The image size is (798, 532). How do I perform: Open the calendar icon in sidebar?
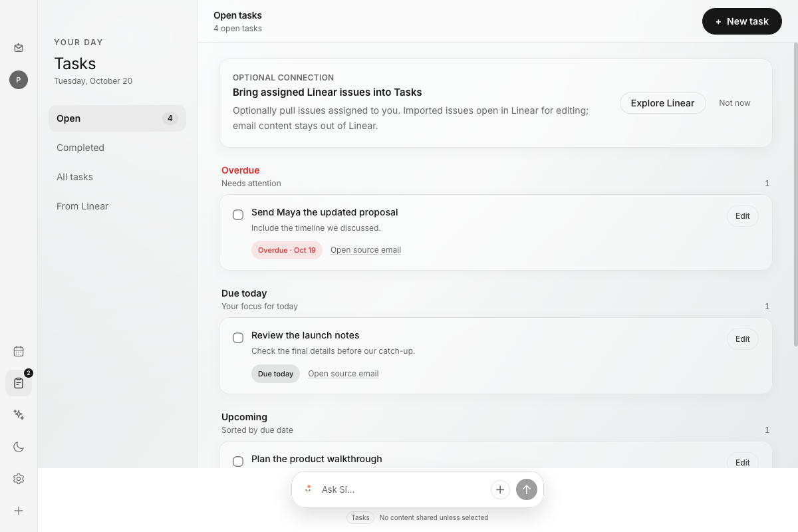(x=19, y=351)
